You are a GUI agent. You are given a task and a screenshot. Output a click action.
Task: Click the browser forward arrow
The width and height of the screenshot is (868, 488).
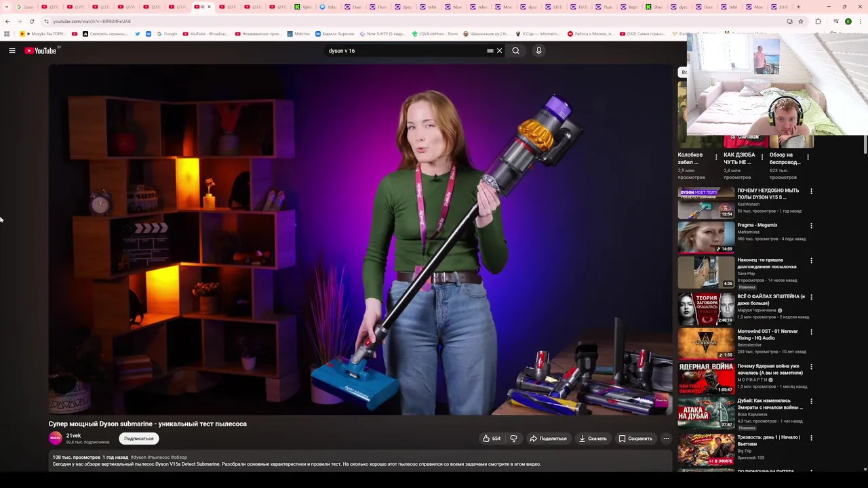[x=19, y=21]
